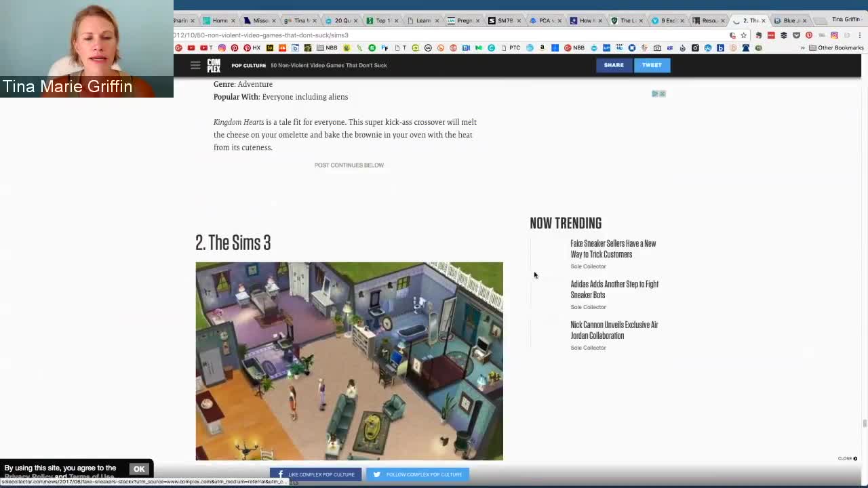
Task: Open 'Nick Cannon Unveils Exclusive' article
Action: click(614, 330)
